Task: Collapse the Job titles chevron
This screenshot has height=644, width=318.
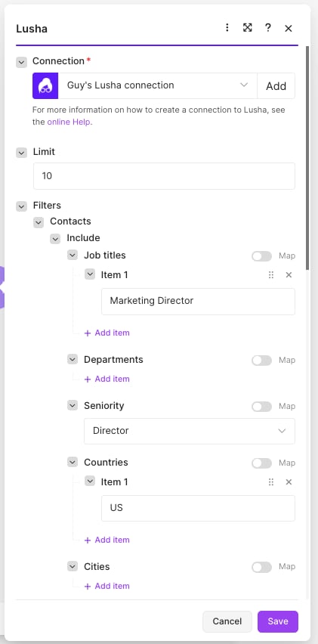Action: [73, 255]
